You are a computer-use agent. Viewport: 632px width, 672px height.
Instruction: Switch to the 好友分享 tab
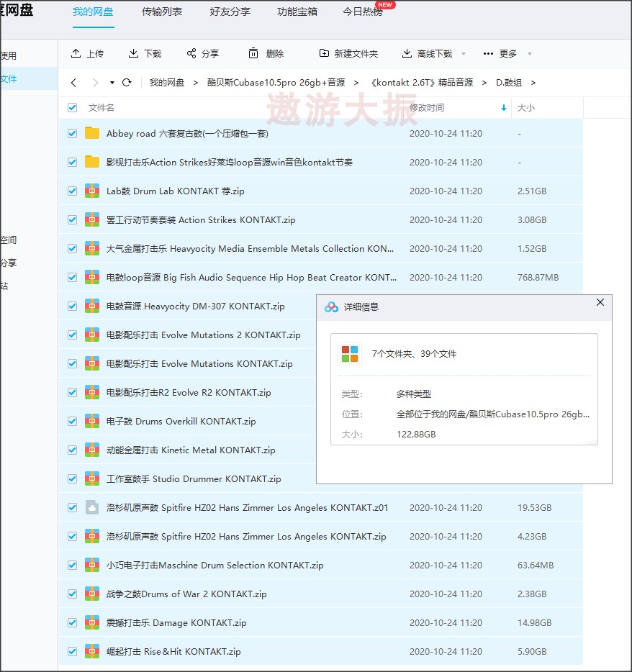click(x=230, y=12)
